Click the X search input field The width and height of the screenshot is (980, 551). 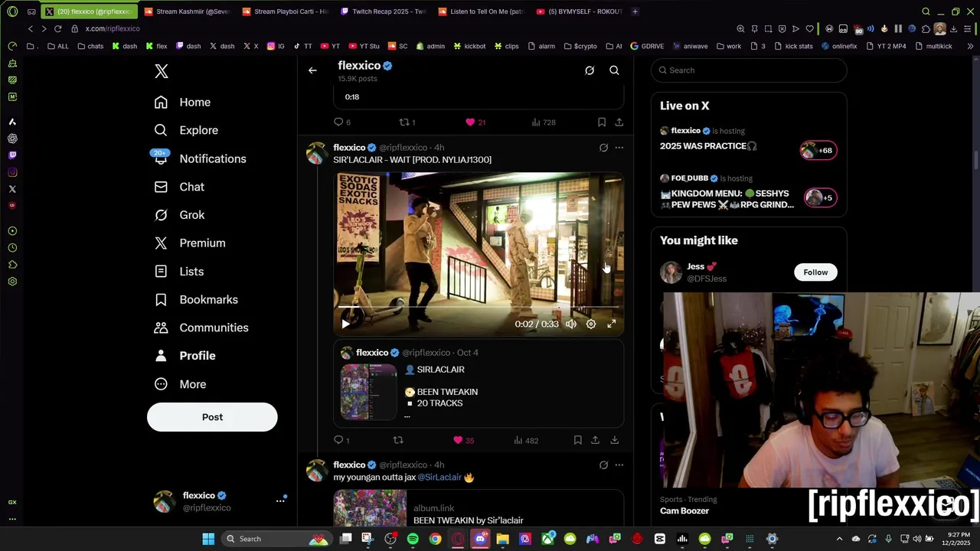[749, 70]
